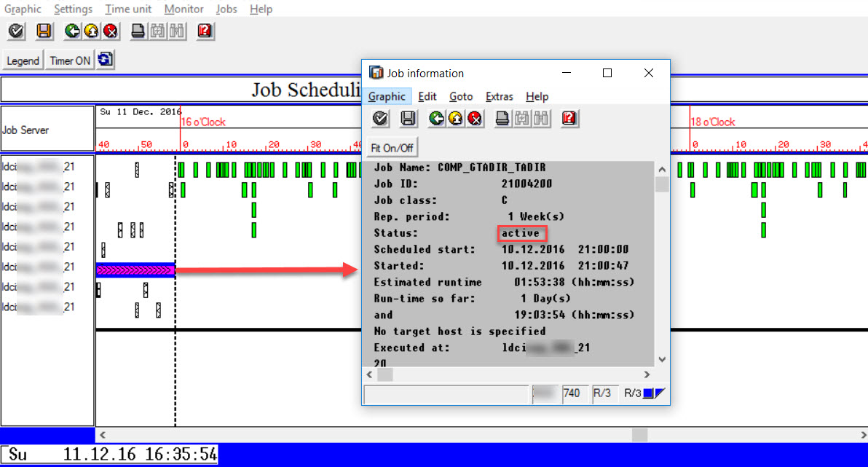Click the green Back arrow in Job information
The height and width of the screenshot is (467, 868).
point(435,118)
